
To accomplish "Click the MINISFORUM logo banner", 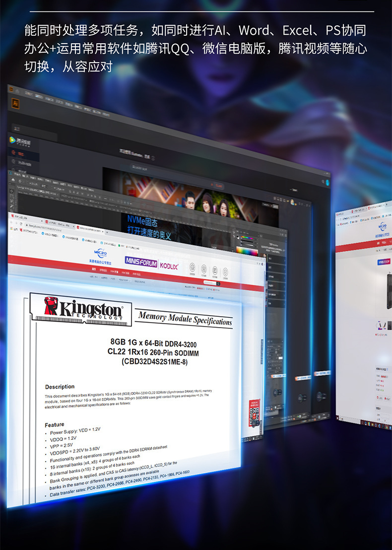I will point(141,262).
